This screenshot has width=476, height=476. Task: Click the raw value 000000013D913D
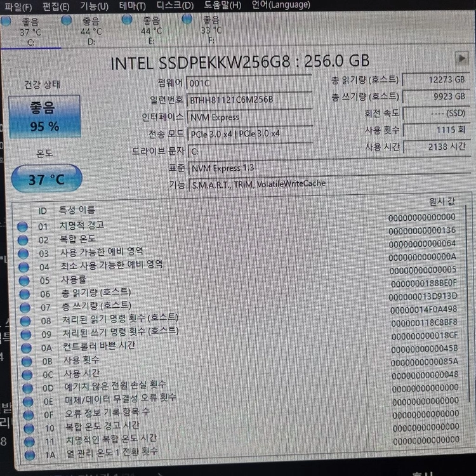coord(423,296)
